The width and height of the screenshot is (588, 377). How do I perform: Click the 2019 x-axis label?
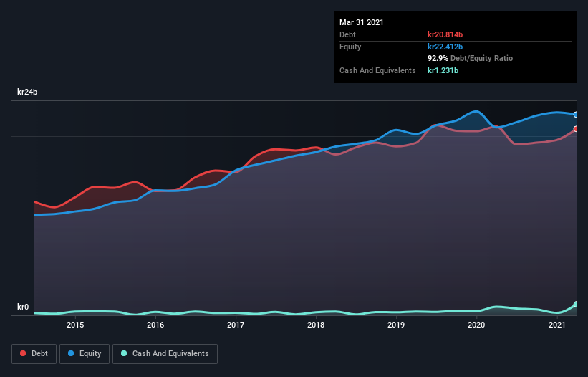tap(396, 325)
